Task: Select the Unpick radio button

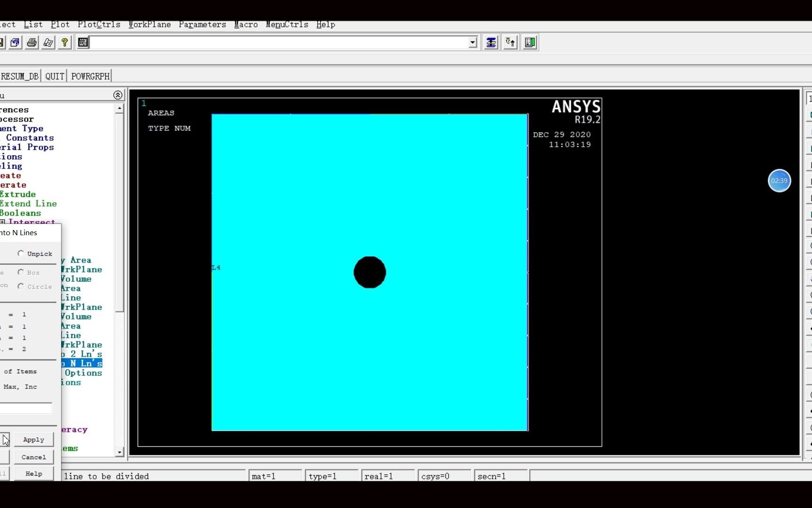Action: pyautogui.click(x=21, y=254)
